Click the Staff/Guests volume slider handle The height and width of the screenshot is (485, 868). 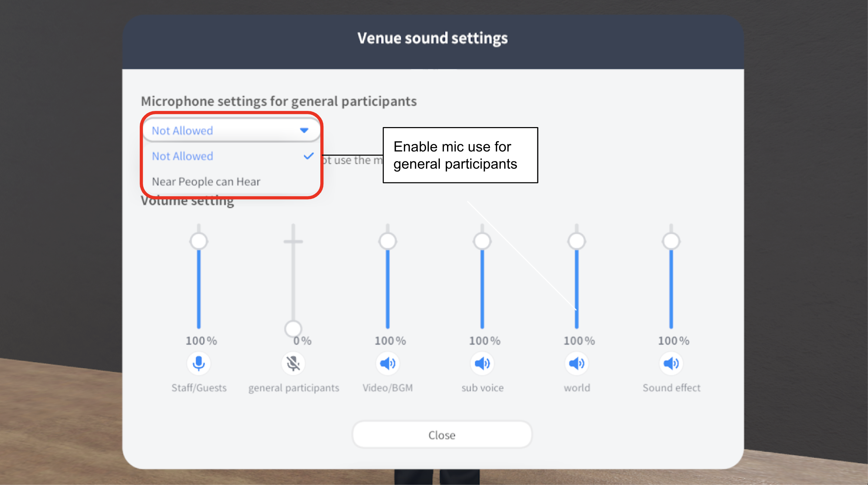[x=199, y=241]
